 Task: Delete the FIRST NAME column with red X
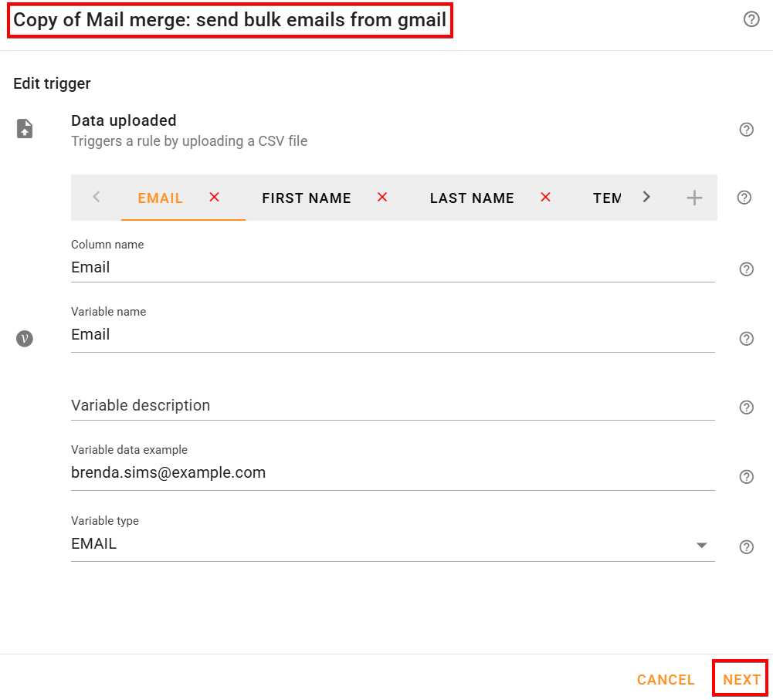pos(382,197)
